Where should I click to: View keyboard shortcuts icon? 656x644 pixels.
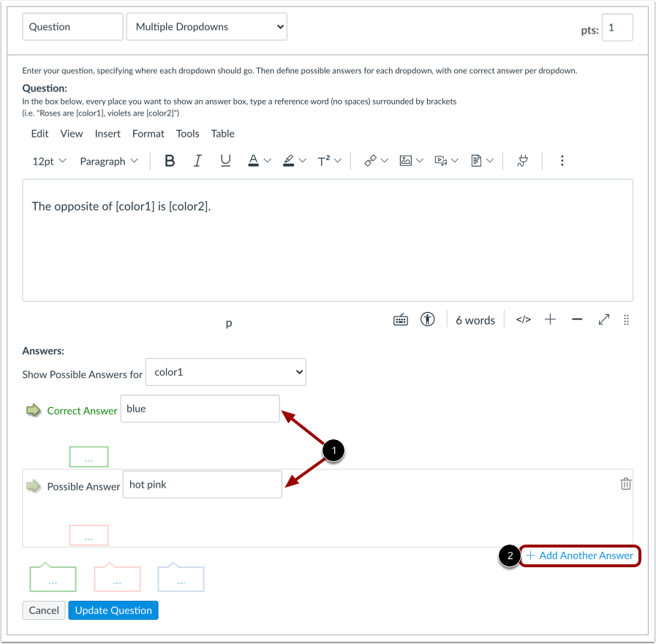[x=400, y=319]
